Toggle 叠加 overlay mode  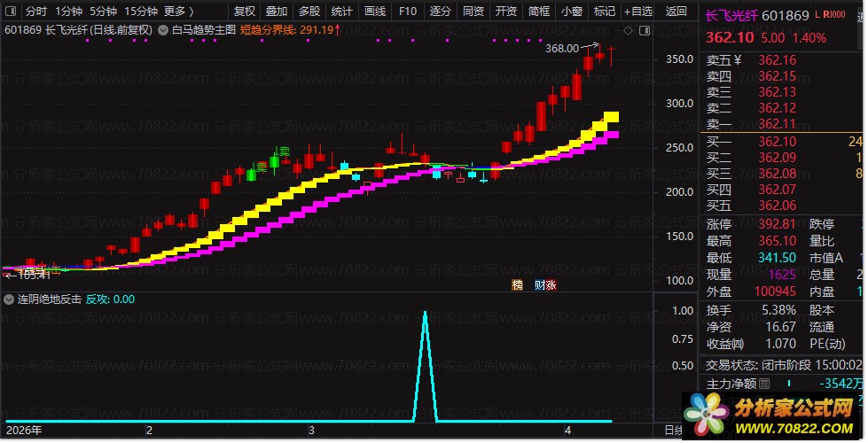coord(277,11)
